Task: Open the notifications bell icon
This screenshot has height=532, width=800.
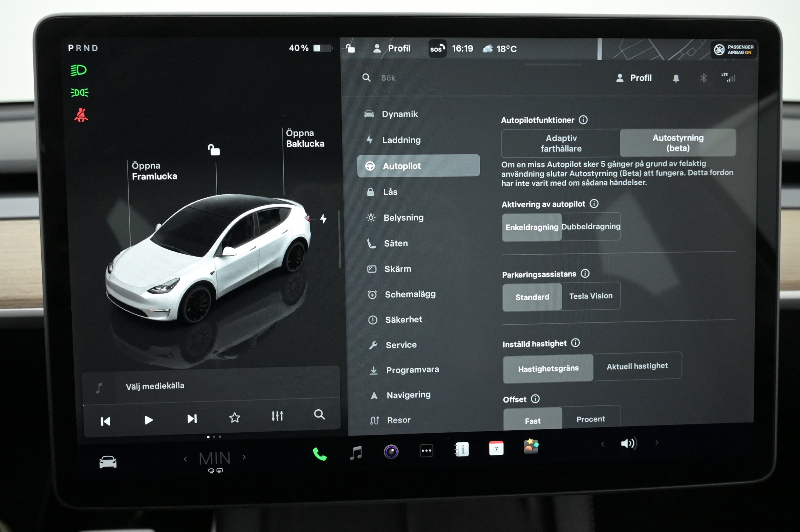Action: coord(676,78)
